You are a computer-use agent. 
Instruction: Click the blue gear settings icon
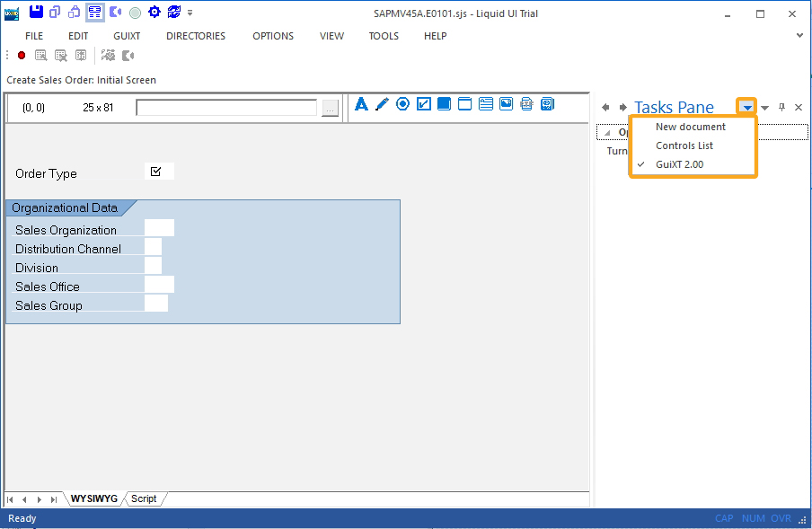(x=154, y=12)
